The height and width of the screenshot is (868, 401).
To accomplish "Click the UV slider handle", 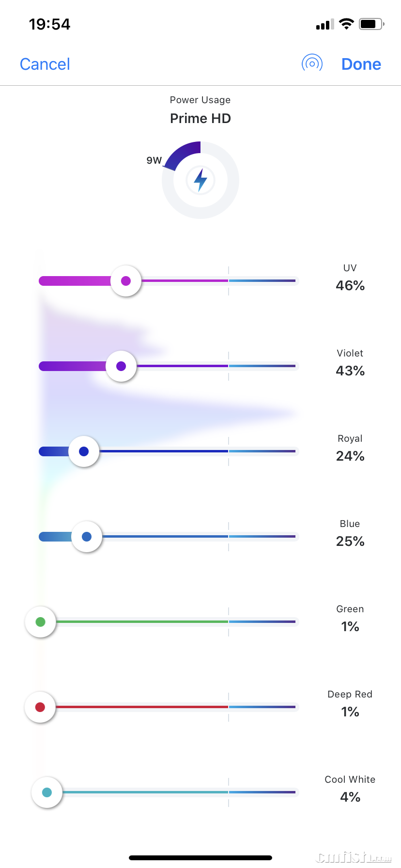I will [126, 281].
